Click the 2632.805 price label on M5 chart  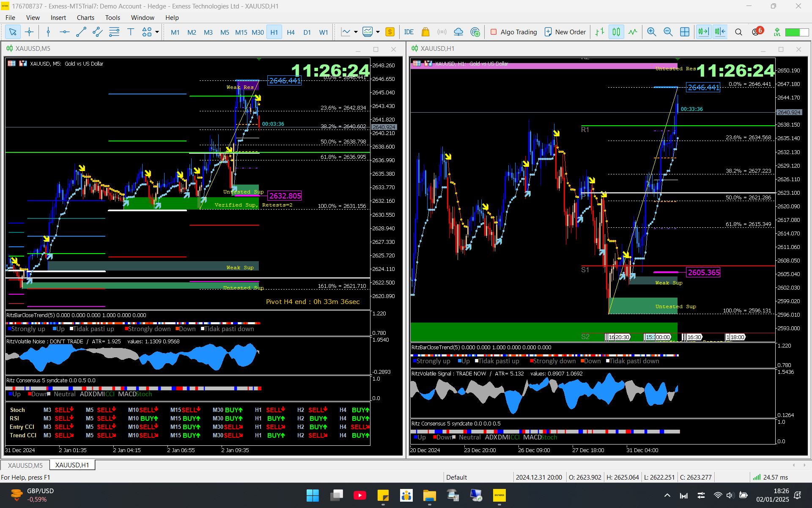285,196
